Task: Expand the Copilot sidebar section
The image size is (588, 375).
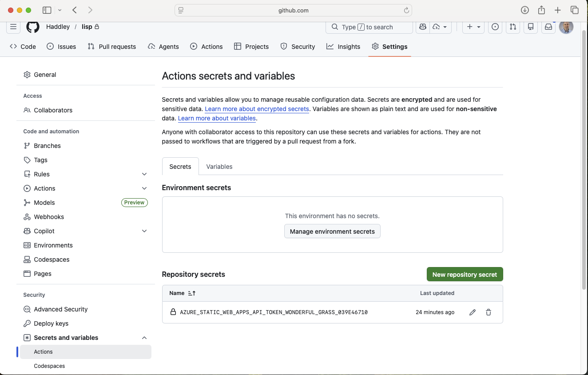Action: tap(144, 231)
